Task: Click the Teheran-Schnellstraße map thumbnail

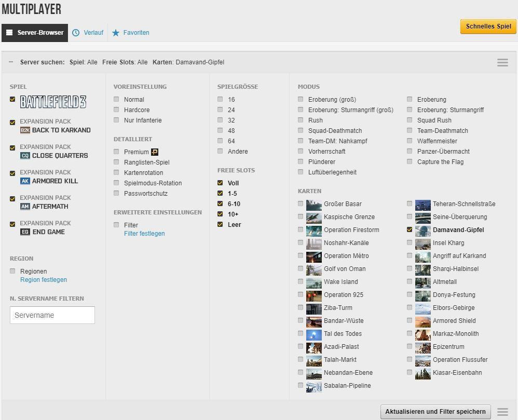Action: pyautogui.click(x=423, y=205)
